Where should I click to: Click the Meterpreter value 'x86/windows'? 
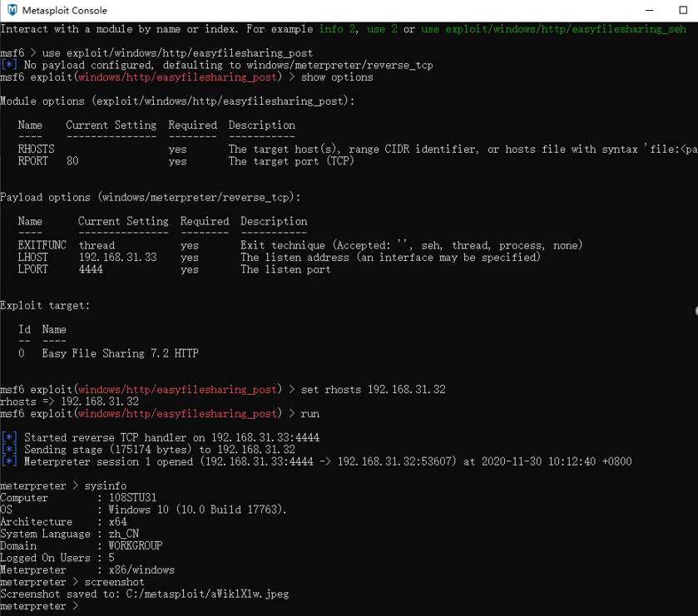click(x=141, y=569)
